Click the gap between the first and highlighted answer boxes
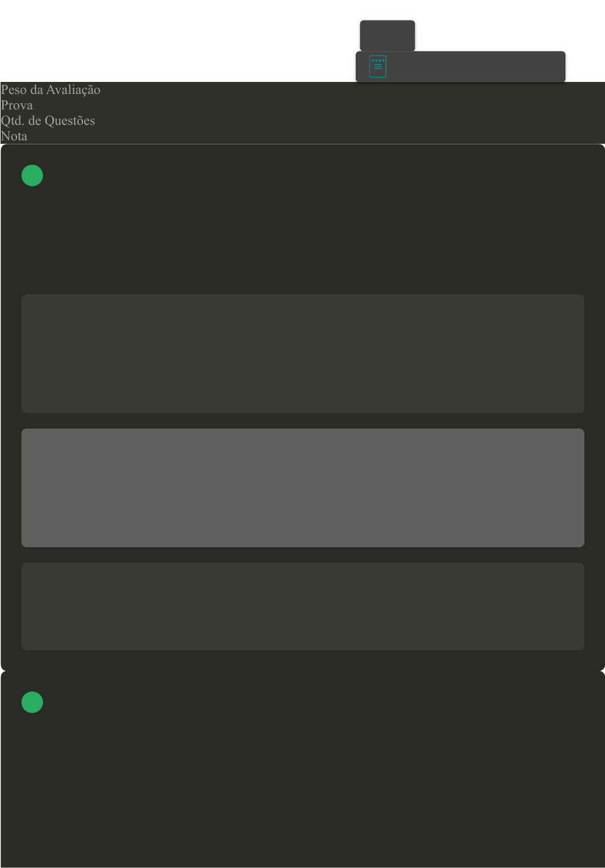The image size is (605, 868). (302, 421)
